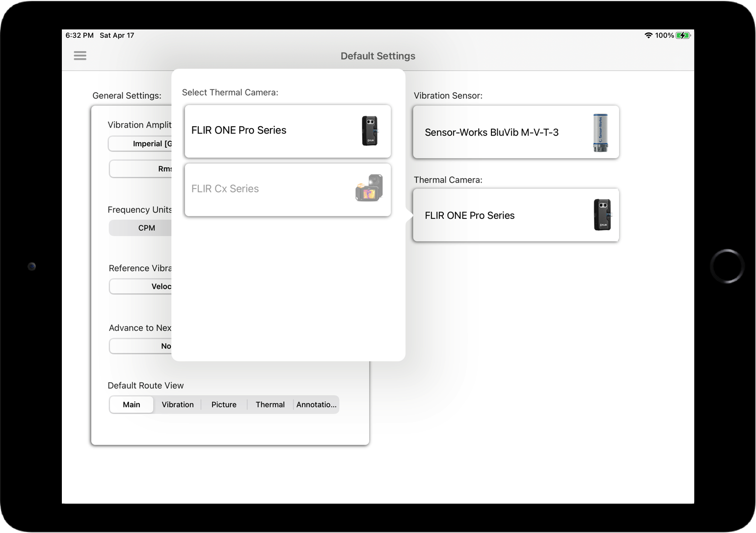Select Picture as default route view

pos(224,404)
